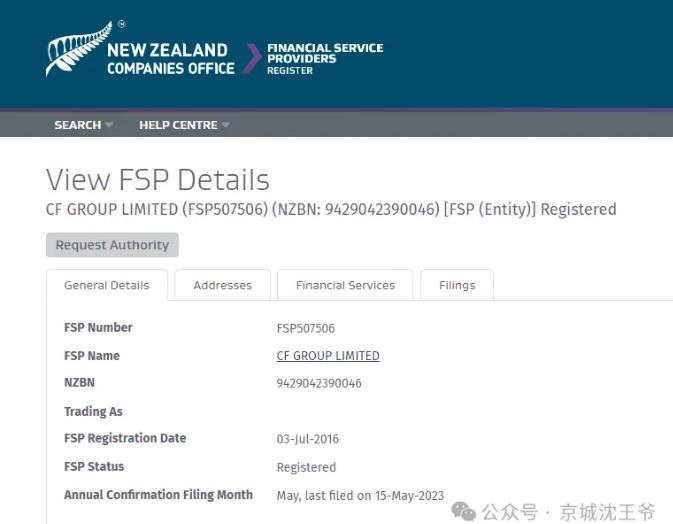Click New Zealand Companies Office wordmark
673x524 pixels.
170,59
